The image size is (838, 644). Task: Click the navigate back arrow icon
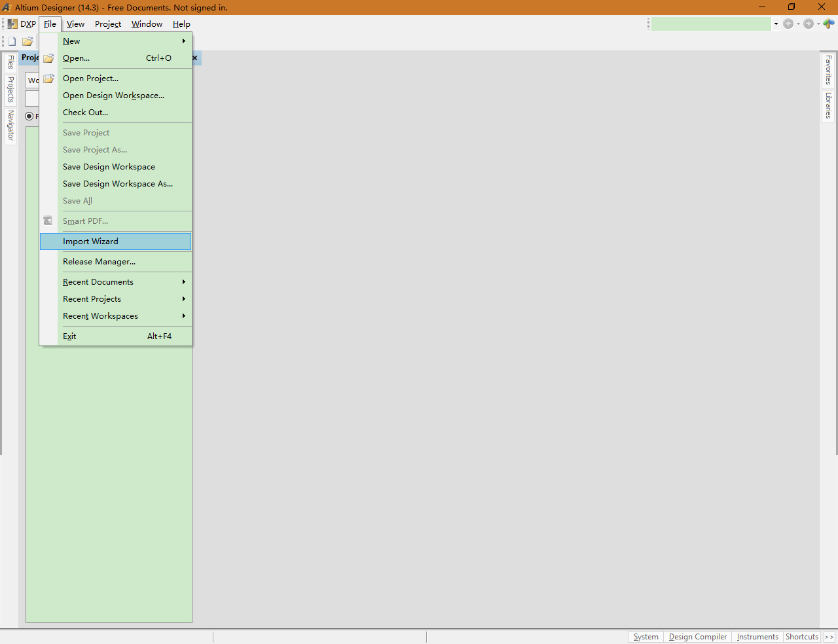pos(788,24)
